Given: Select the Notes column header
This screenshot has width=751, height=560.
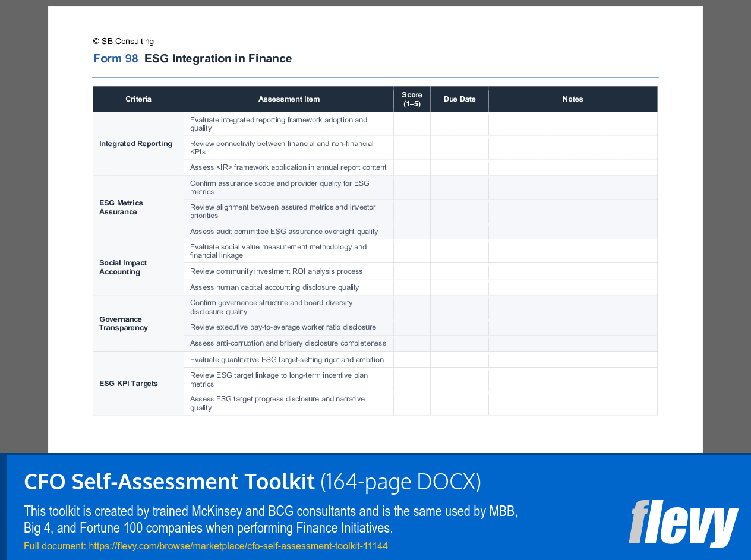Looking at the screenshot, I should (x=573, y=99).
